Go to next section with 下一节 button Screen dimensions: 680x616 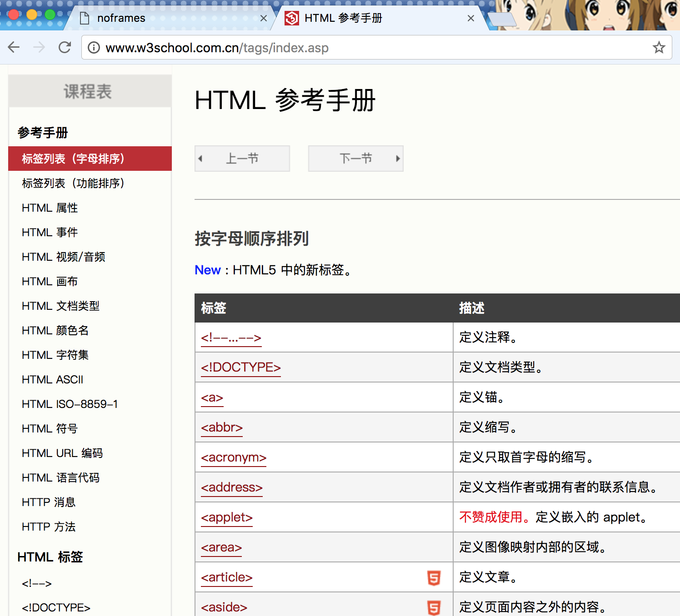[x=356, y=159]
